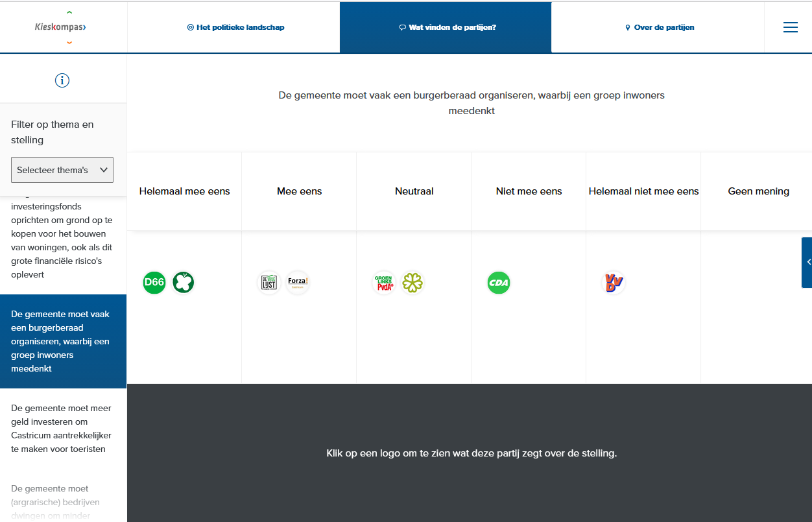
Task: Click the up arrow above Kieskompas logo
Action: (69, 12)
